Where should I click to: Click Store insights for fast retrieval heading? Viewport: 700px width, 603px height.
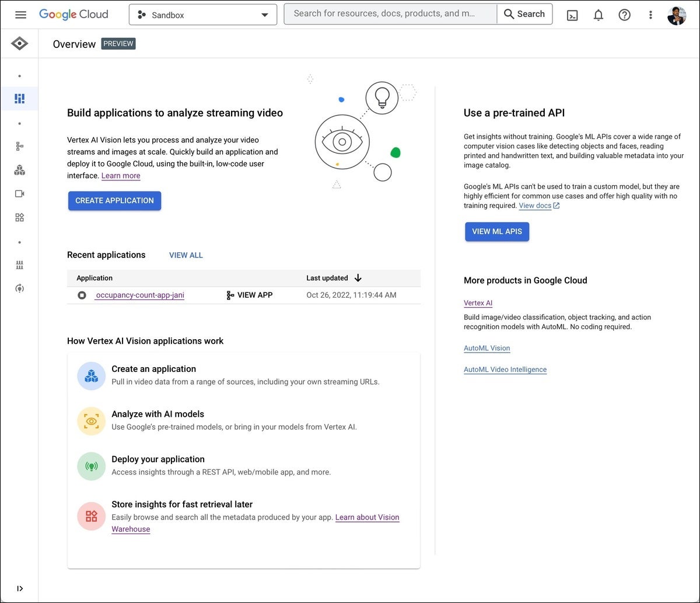point(182,504)
